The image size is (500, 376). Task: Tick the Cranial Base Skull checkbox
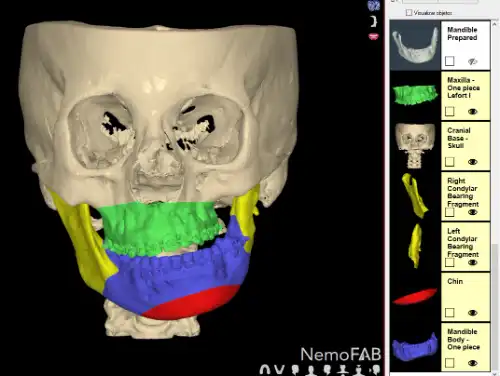click(x=449, y=162)
